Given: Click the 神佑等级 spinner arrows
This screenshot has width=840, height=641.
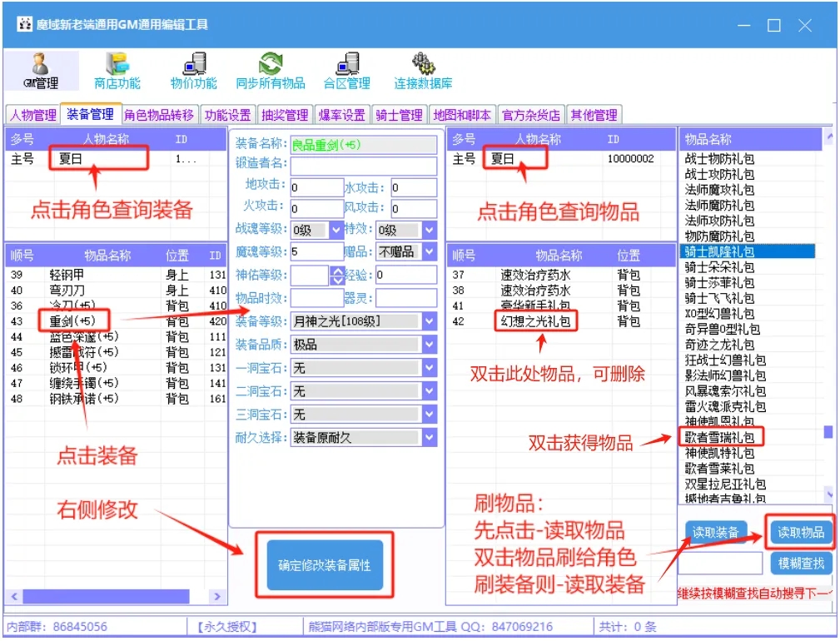Looking at the screenshot, I should click(x=337, y=276).
